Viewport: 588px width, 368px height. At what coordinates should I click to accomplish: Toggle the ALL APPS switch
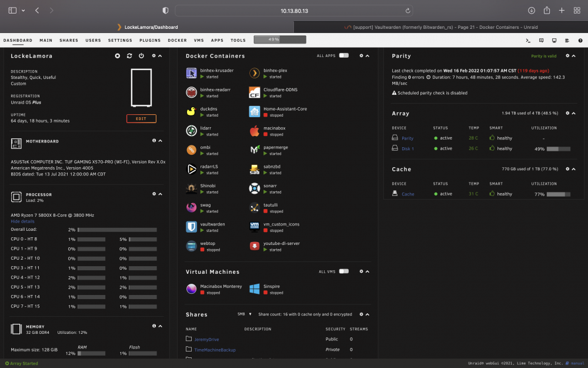344,55
